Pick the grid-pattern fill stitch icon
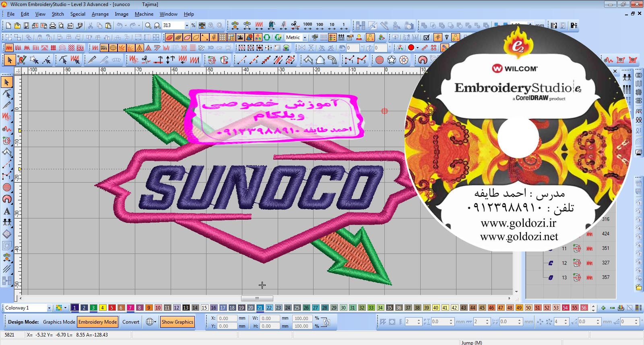 [x=54, y=48]
